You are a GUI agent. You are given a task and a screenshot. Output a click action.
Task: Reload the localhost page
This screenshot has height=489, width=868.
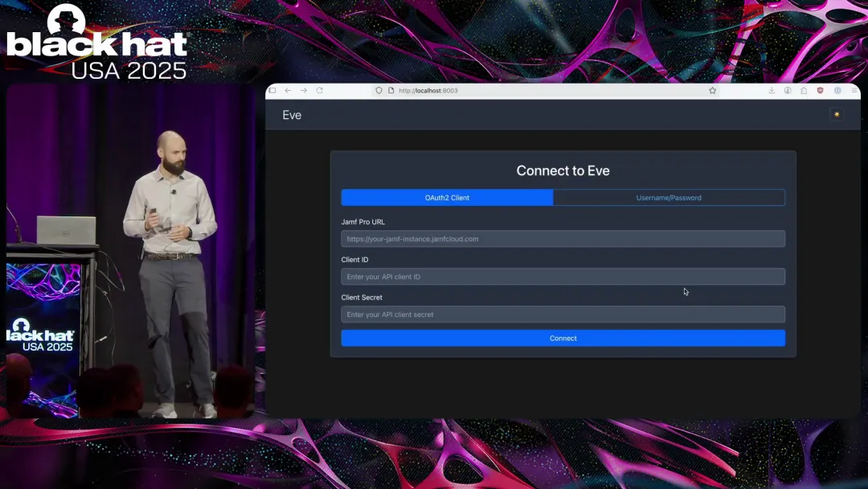(x=319, y=90)
